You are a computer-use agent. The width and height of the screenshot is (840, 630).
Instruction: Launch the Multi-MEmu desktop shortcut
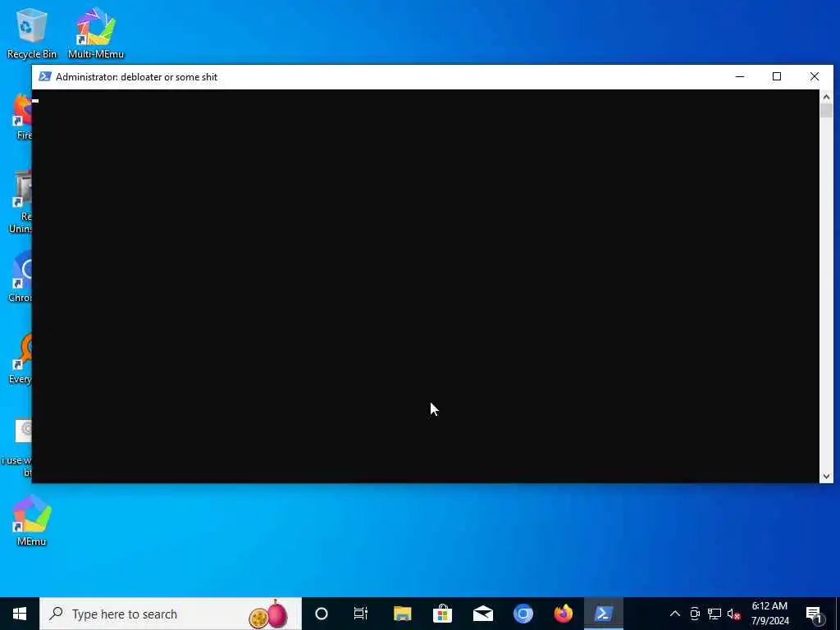click(96, 33)
